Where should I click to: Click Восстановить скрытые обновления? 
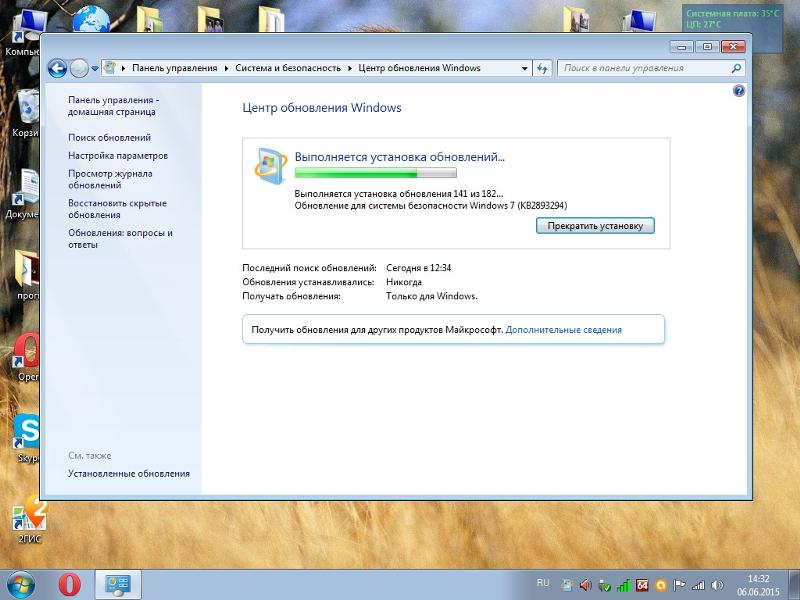(x=117, y=209)
